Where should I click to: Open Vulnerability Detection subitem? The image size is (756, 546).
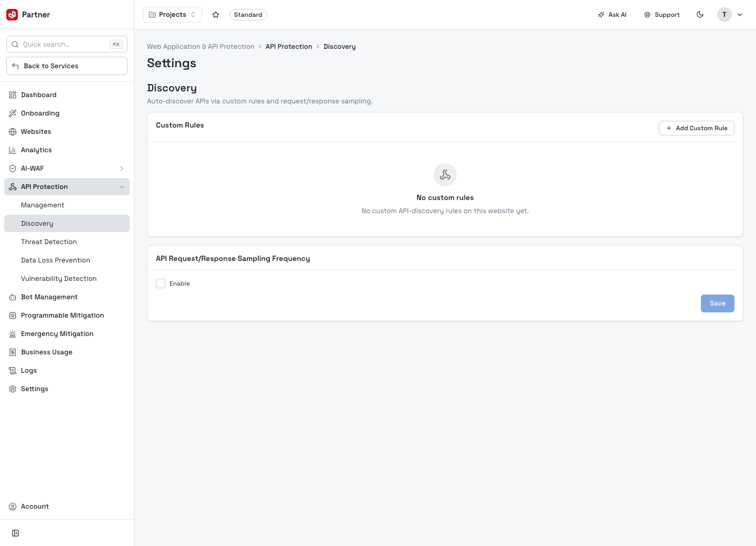coord(67,279)
